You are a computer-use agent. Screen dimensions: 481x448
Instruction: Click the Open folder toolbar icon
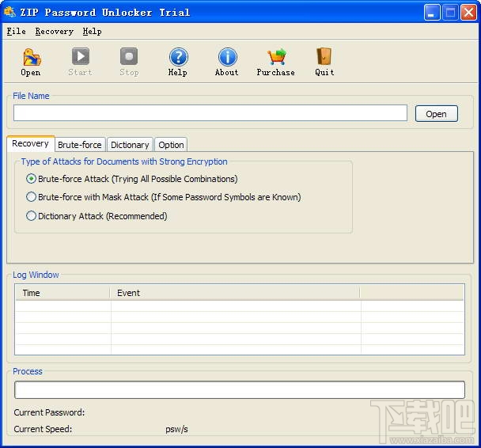click(32, 57)
